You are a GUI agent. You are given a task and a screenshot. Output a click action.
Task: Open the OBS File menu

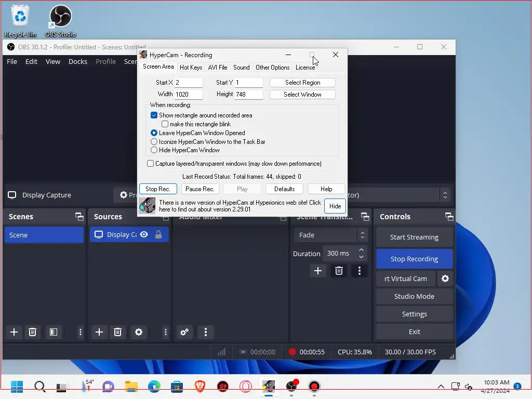[x=12, y=61]
